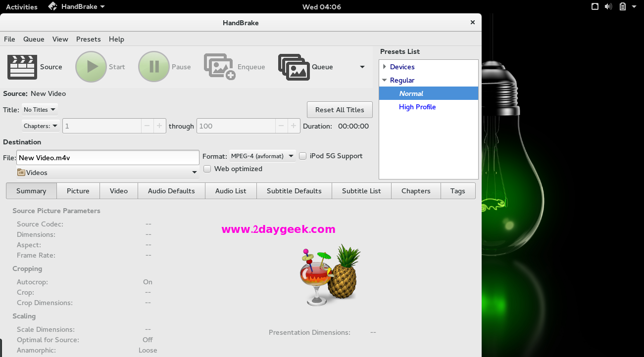
Task: Click the Anamorphic value Loose
Action: (x=148, y=350)
